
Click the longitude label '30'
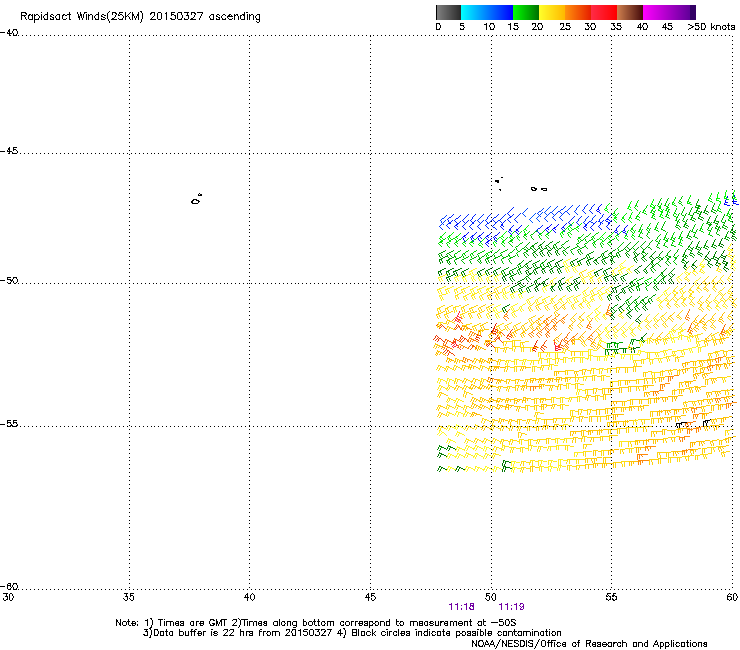click(x=8, y=597)
